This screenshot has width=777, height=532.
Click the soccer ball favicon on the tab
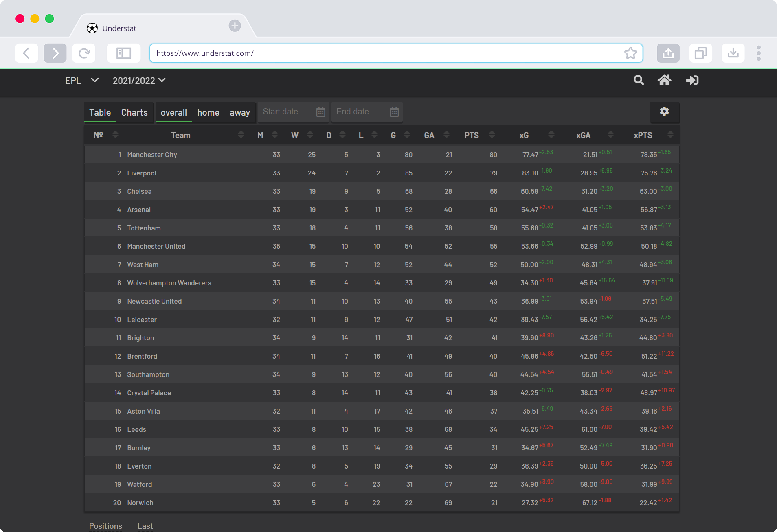click(93, 28)
